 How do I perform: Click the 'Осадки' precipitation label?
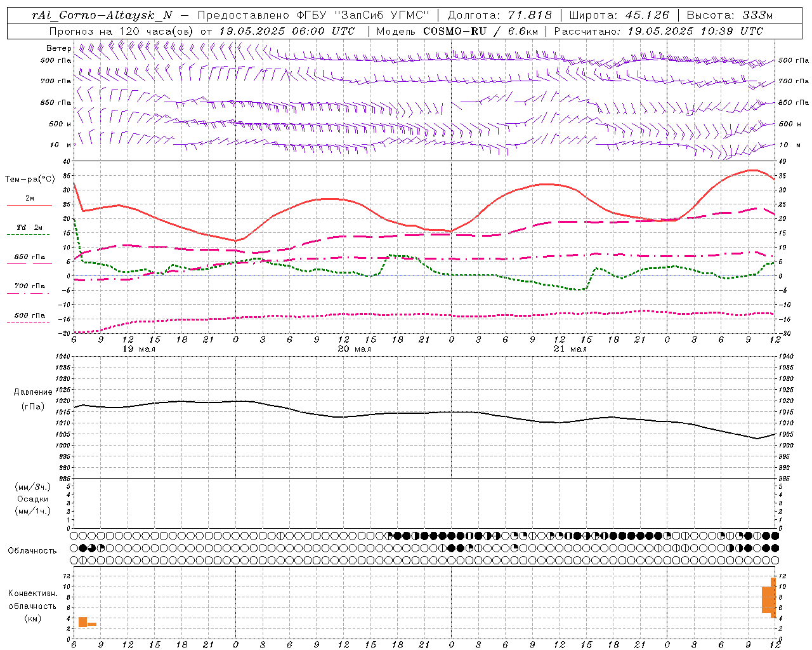[33, 499]
